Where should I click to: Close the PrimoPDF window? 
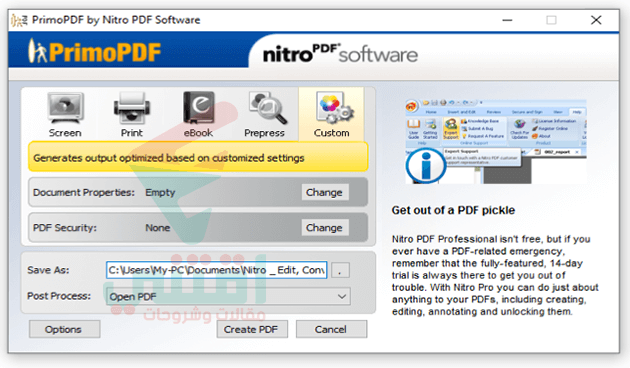point(596,20)
